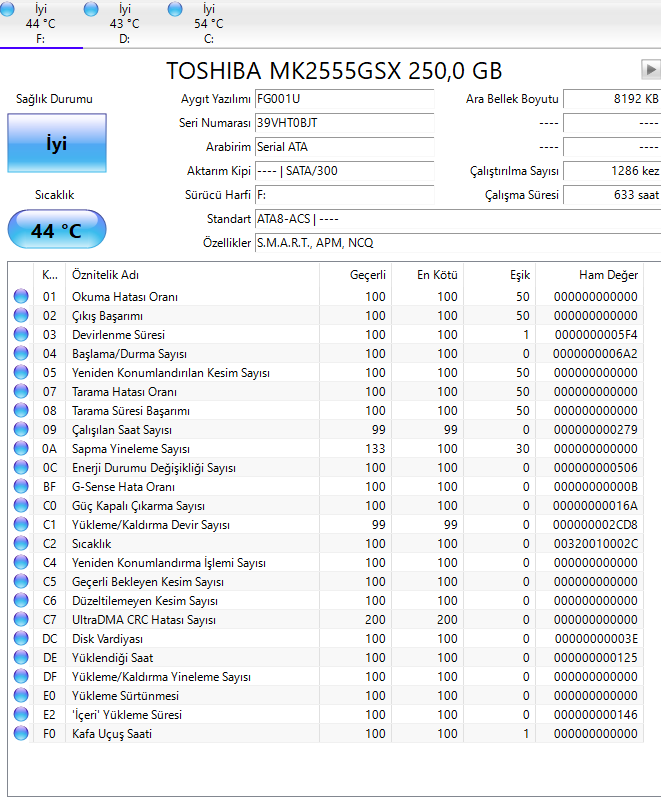Select the serial number field 39VHT0BJT

(344, 123)
